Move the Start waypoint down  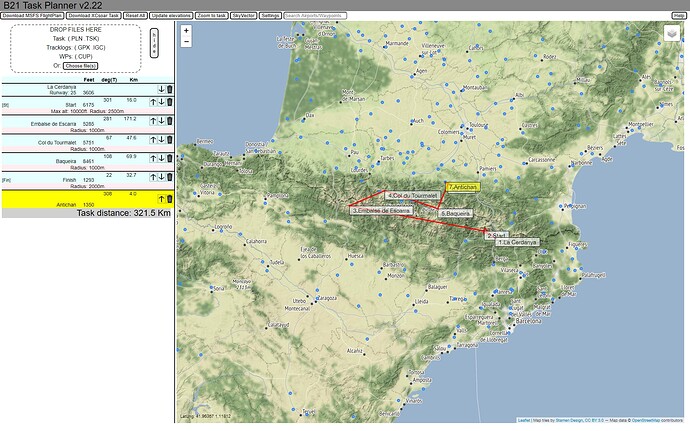pos(161,102)
